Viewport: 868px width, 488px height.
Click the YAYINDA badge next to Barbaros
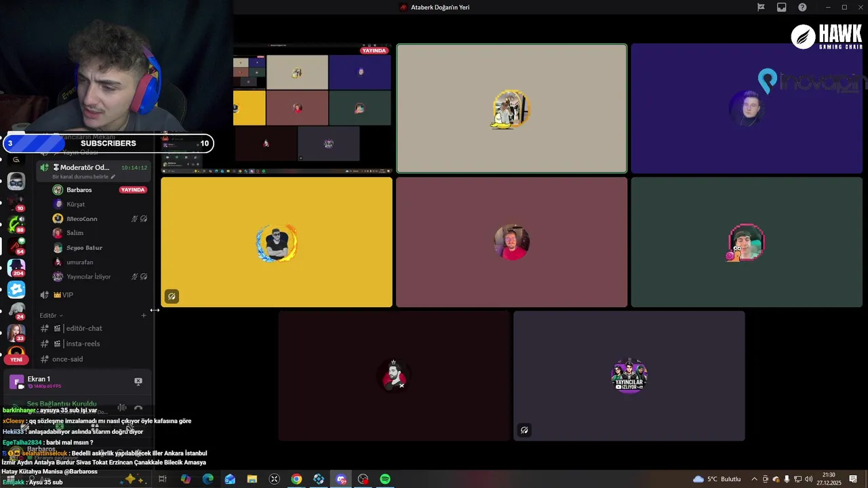[x=133, y=190]
